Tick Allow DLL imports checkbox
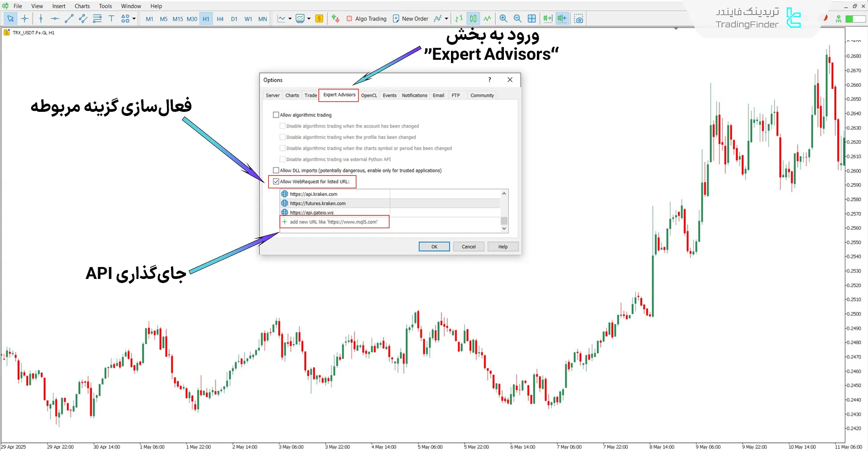 coord(276,171)
